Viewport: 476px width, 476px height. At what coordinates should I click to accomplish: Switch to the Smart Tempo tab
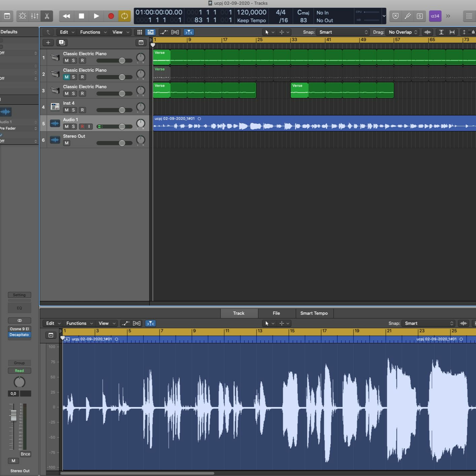coord(314,313)
